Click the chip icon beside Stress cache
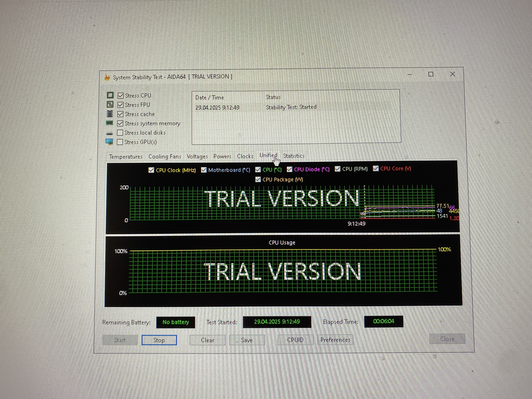 tap(110, 113)
